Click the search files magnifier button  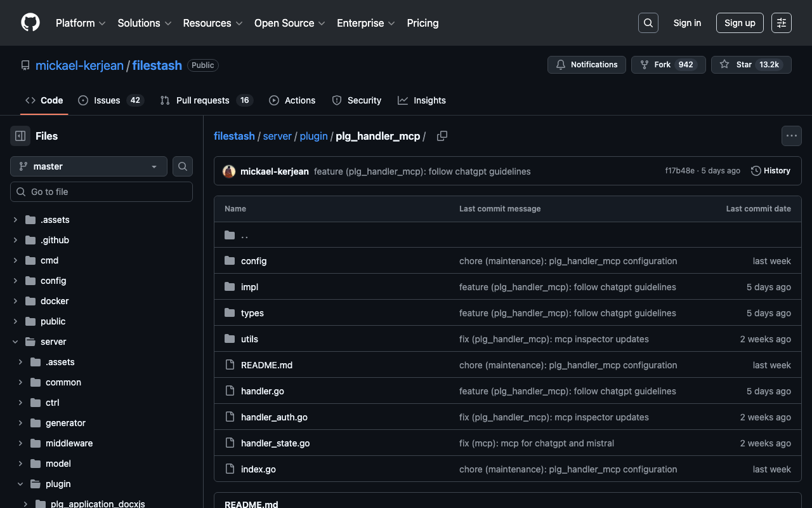(x=183, y=166)
